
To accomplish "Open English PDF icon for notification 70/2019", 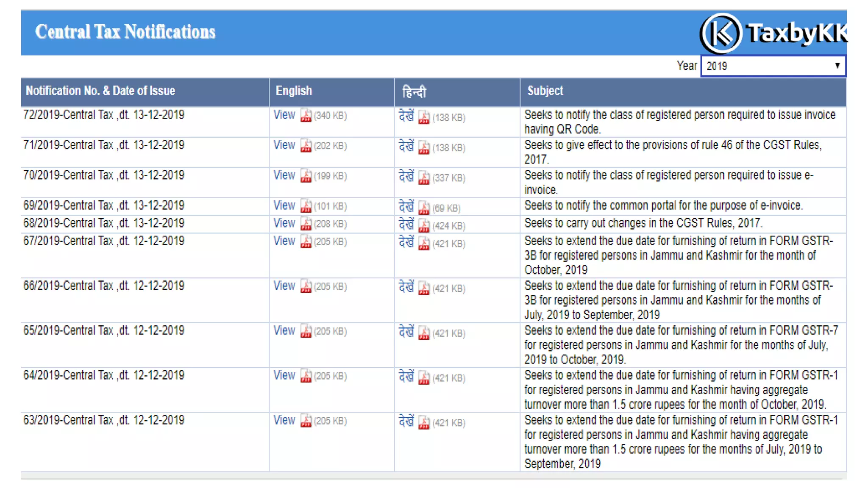I will (x=306, y=176).
